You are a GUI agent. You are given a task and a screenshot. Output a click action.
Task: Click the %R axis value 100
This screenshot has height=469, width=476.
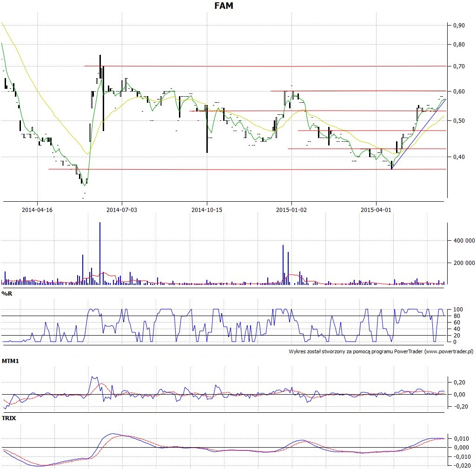click(x=458, y=309)
